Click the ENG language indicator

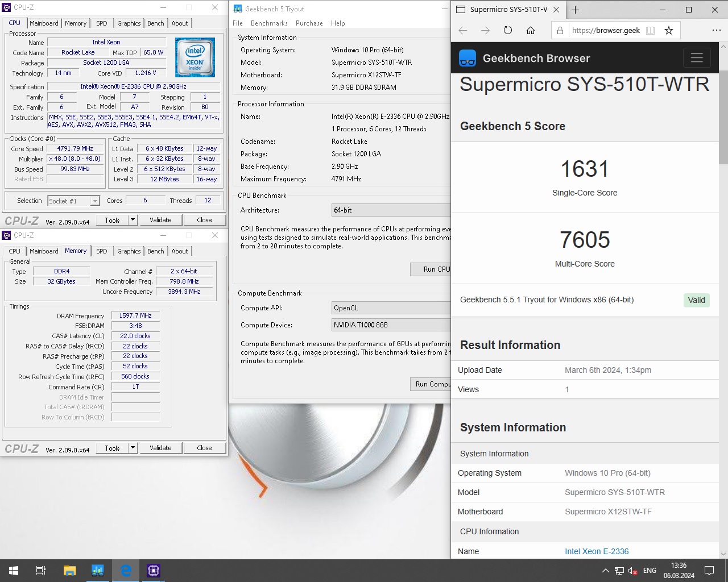click(x=650, y=571)
